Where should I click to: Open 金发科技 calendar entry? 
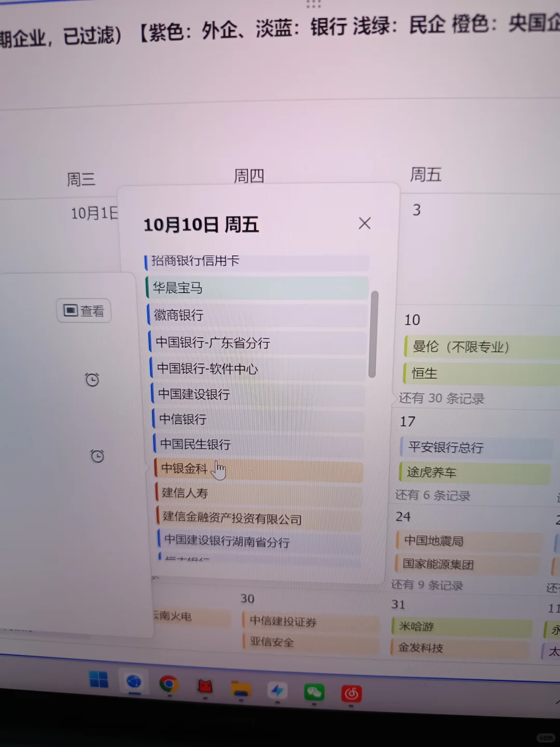click(460, 648)
